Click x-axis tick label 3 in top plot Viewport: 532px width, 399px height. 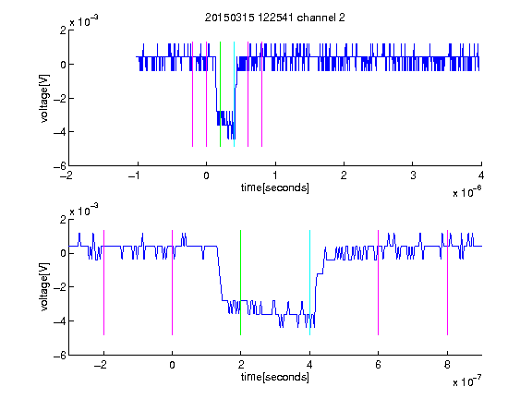point(413,175)
